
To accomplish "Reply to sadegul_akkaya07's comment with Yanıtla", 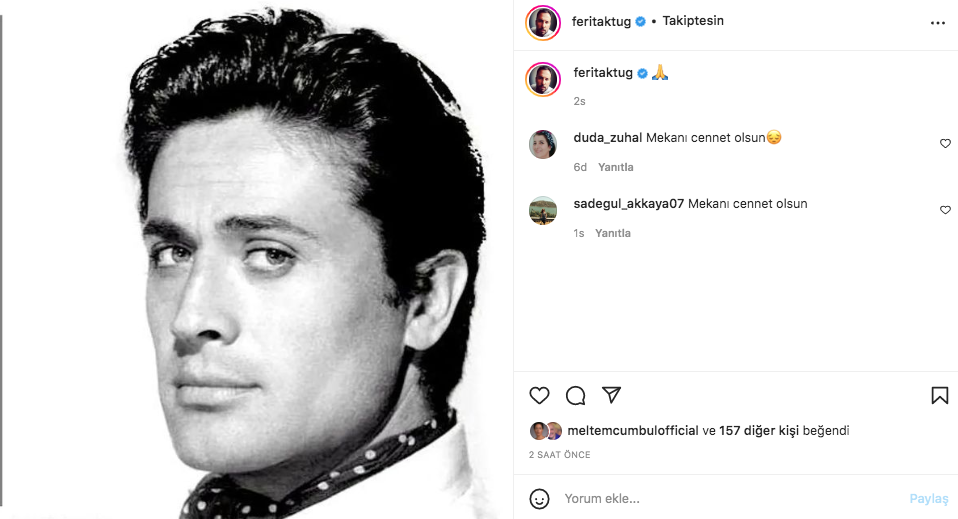I will pyautogui.click(x=612, y=233).
